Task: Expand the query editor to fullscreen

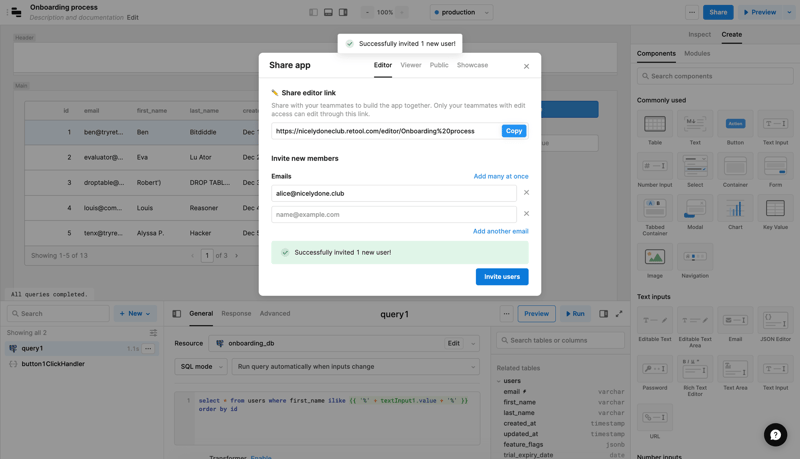Action: [x=619, y=314]
